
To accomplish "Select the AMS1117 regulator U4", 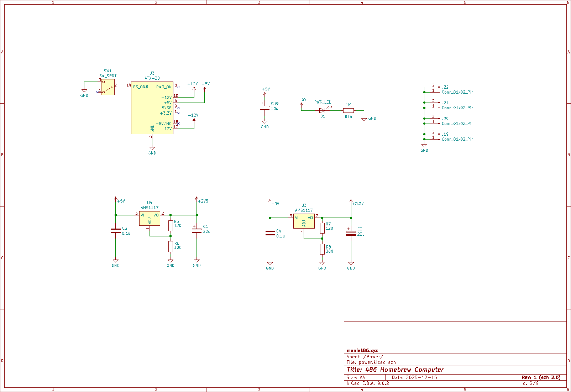I will 150,218.
